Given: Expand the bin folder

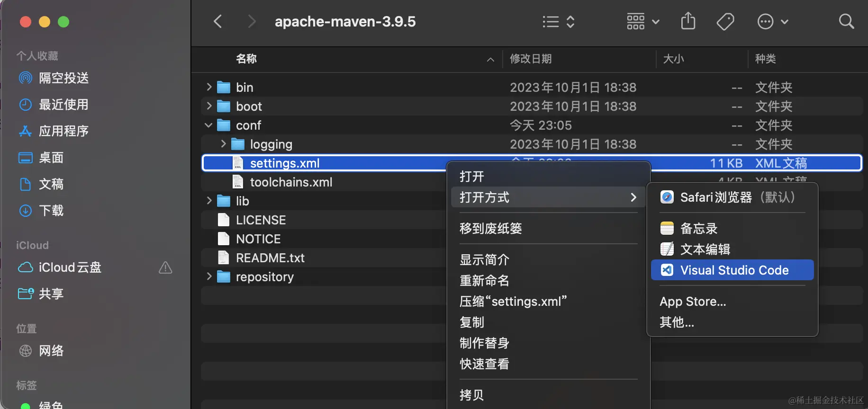Looking at the screenshot, I should coord(209,87).
